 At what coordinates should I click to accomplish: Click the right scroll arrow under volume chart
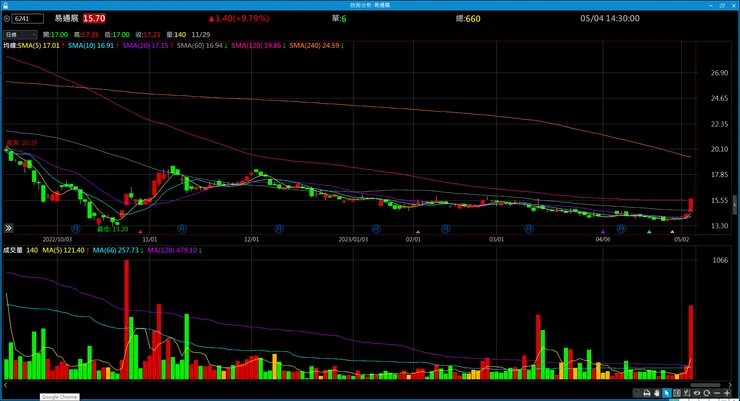point(730,385)
